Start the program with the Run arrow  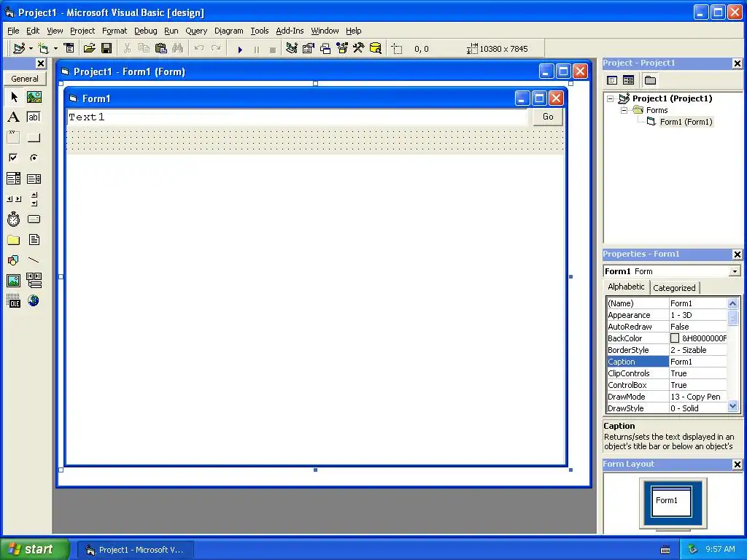point(240,49)
